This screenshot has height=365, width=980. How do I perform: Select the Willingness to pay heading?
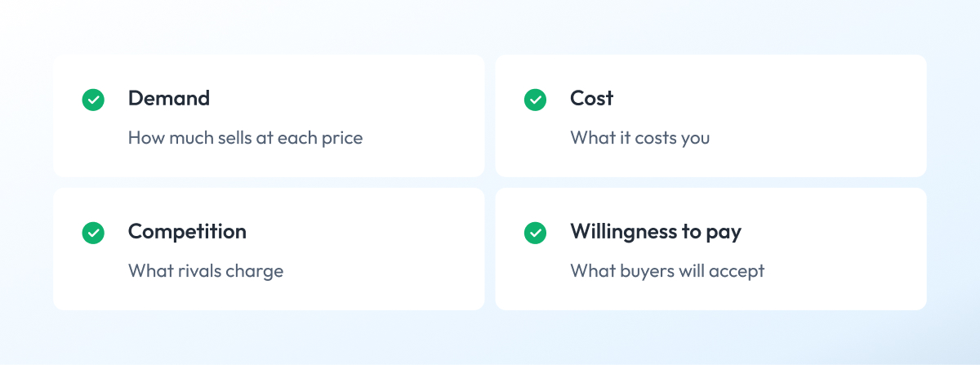(656, 232)
